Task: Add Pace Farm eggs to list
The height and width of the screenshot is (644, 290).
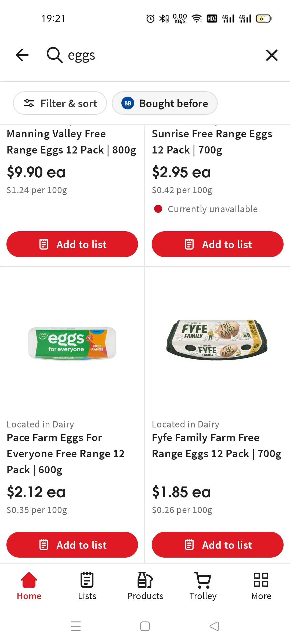Action: pyautogui.click(x=72, y=545)
